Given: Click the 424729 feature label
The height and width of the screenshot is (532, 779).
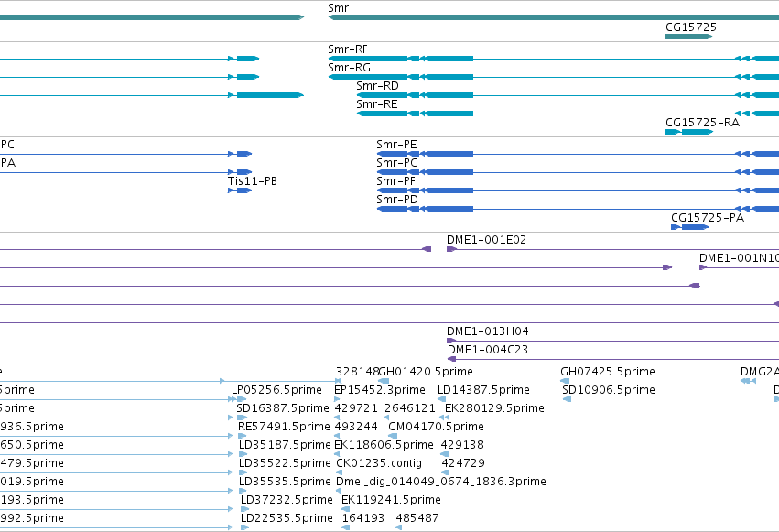Looking at the screenshot, I should click(463, 463).
